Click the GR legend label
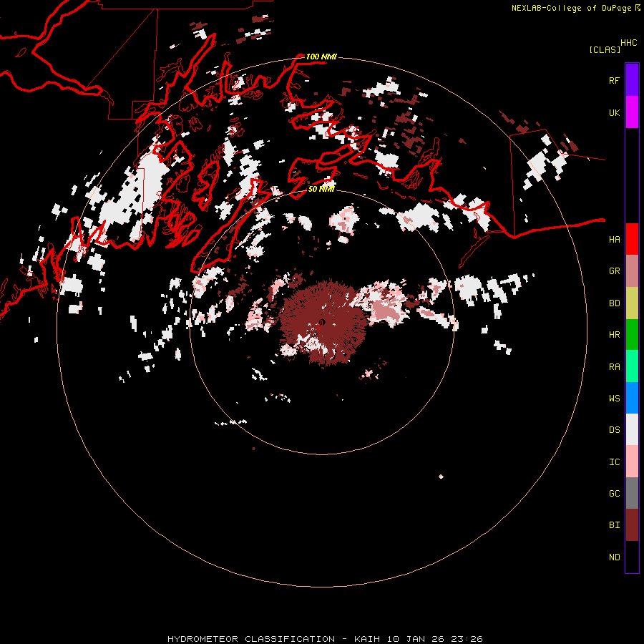Screen dimensions: 644x644 pos(614,271)
